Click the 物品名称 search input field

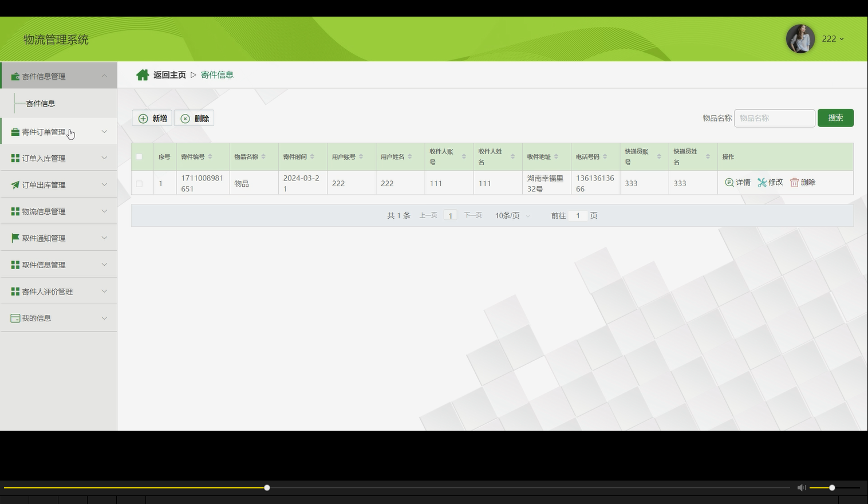[x=774, y=118]
